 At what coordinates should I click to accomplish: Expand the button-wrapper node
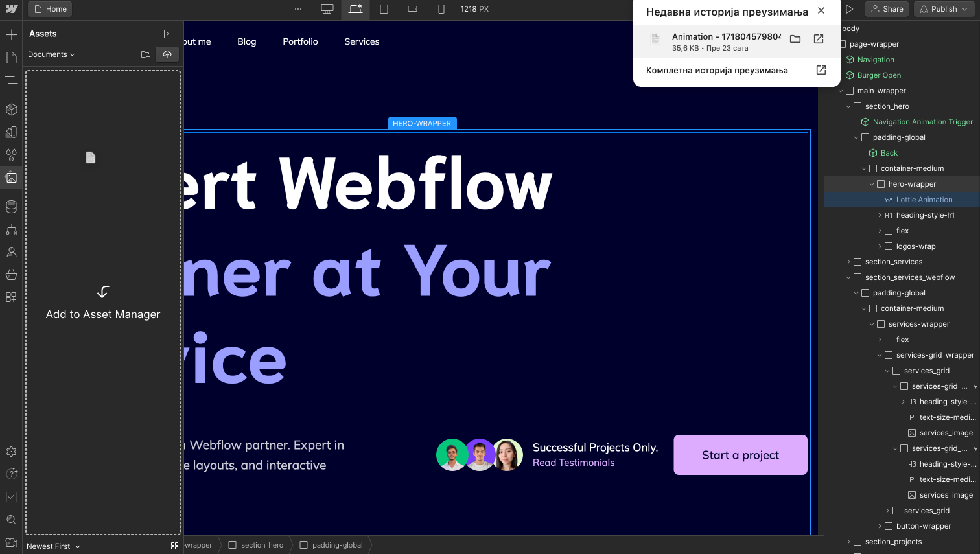pos(880,526)
